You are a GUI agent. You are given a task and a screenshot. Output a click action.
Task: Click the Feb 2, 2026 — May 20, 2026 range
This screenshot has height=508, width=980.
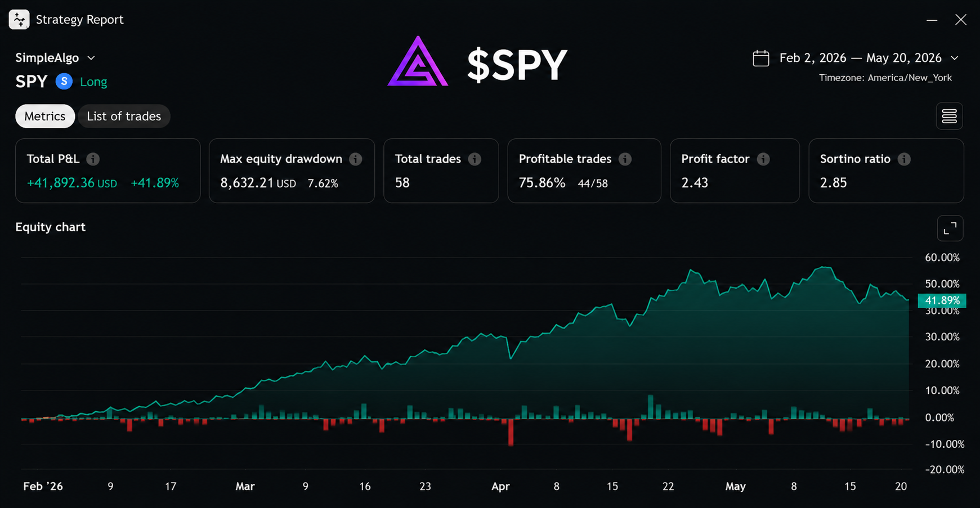coord(860,58)
